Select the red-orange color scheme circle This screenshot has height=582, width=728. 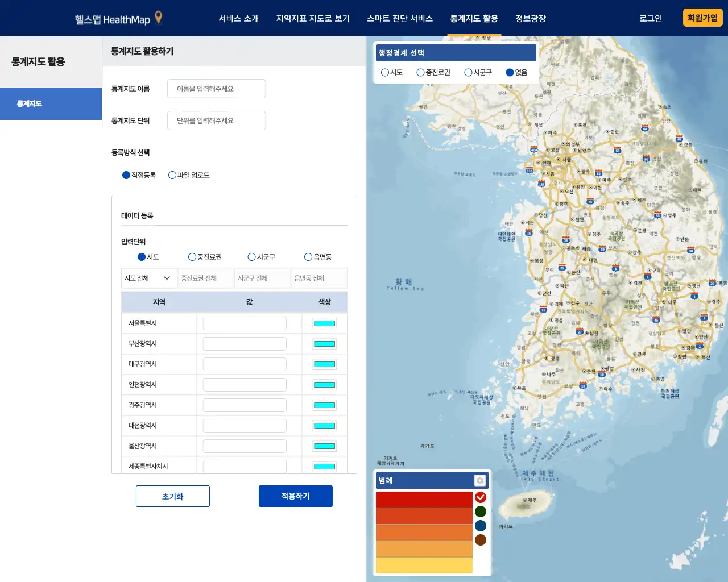[481, 497]
